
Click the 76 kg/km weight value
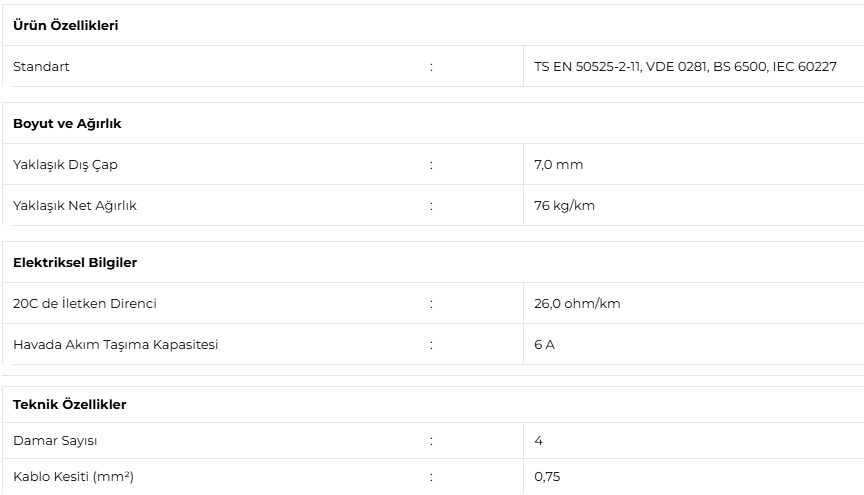pos(564,206)
